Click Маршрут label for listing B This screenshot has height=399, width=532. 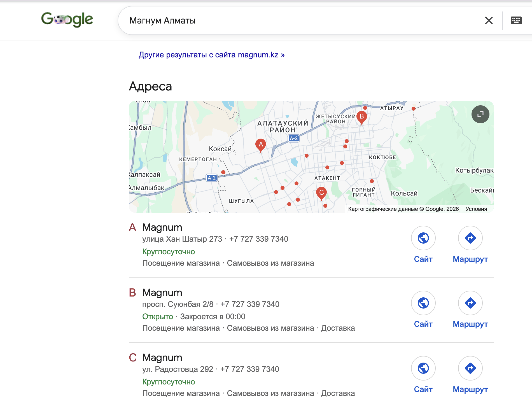(470, 324)
